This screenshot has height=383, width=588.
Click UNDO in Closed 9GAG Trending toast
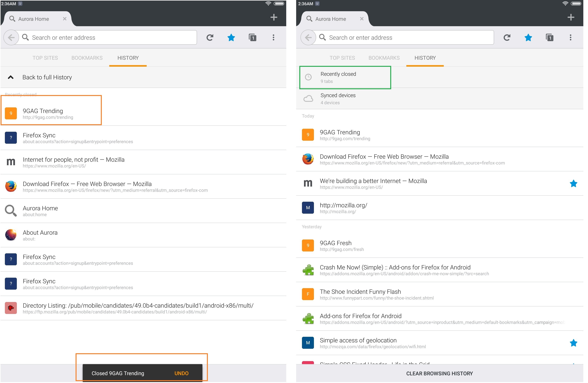[181, 373]
